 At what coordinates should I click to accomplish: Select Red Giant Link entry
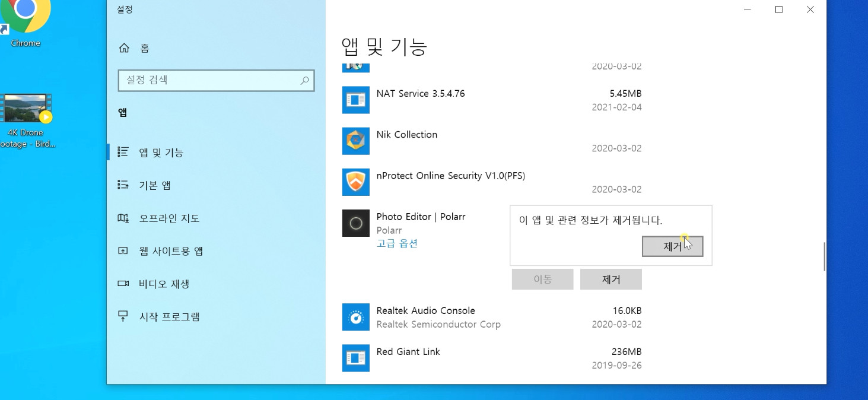point(492,358)
